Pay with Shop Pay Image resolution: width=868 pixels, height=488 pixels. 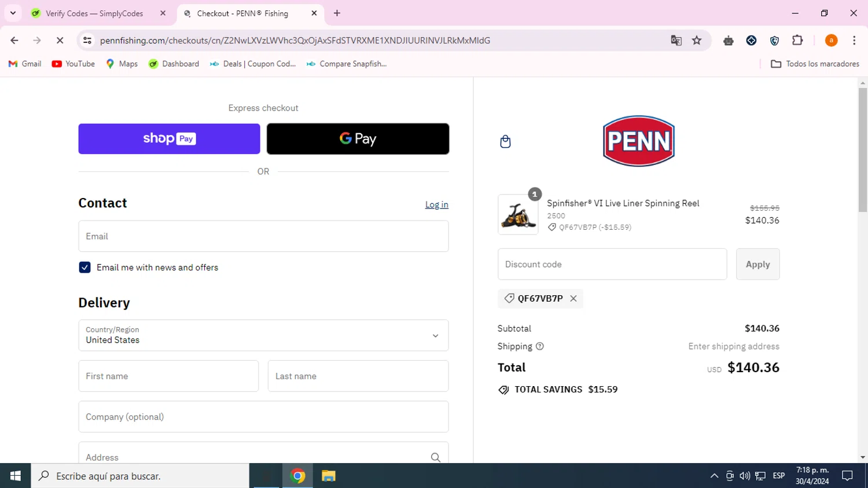coord(169,139)
